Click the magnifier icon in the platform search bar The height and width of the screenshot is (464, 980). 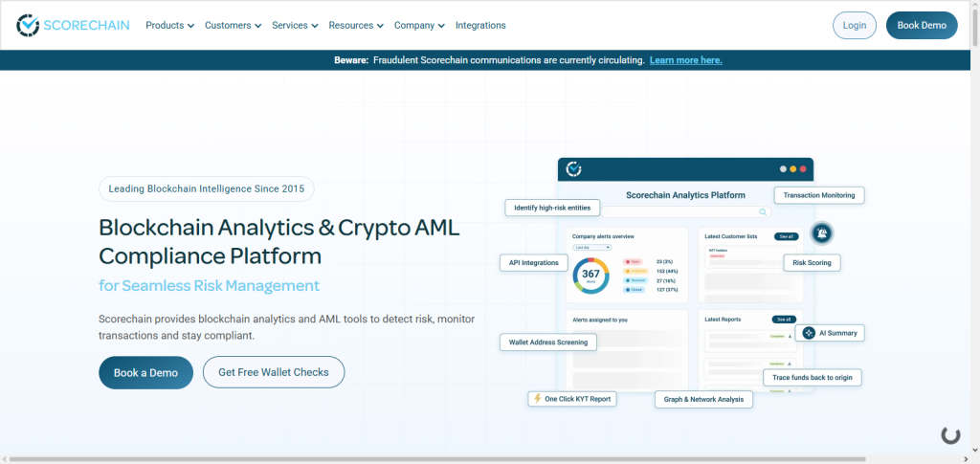click(x=763, y=211)
